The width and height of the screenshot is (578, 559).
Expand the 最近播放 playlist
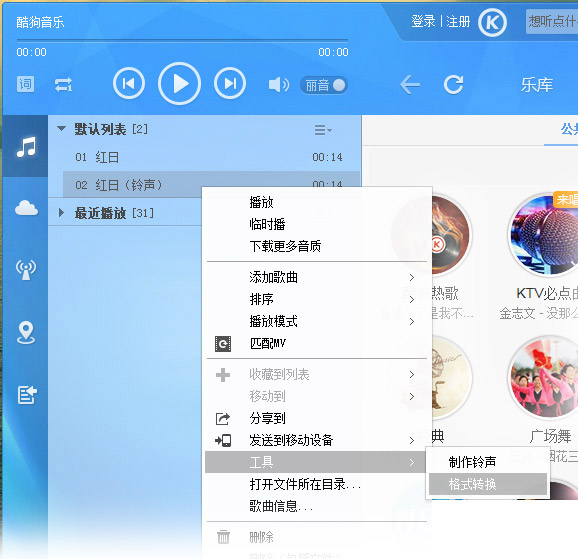coord(61,213)
